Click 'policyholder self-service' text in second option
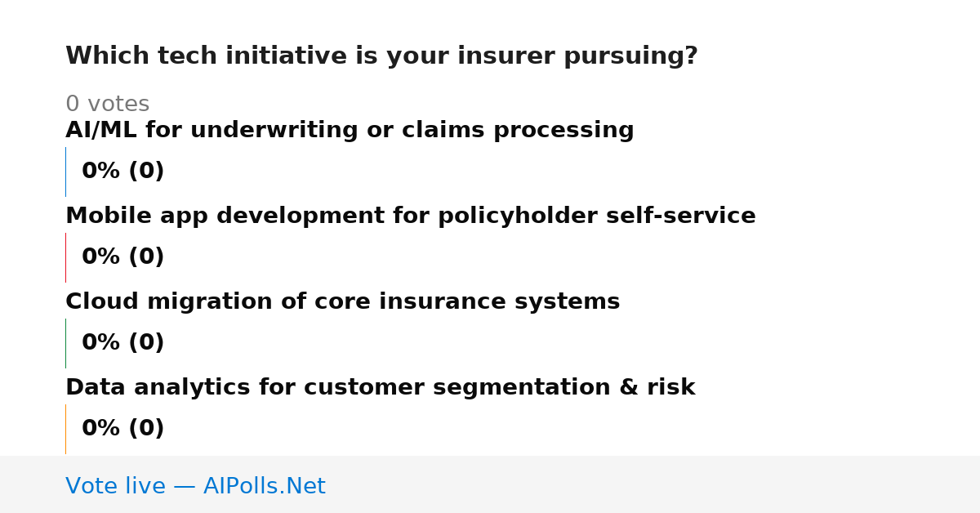The height and width of the screenshot is (513, 980). point(597,216)
